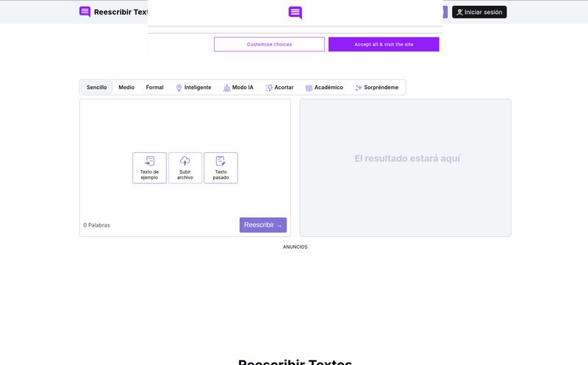This screenshot has height=365, width=588.
Task: Click Subir archivo upload box
Action: 185,168
